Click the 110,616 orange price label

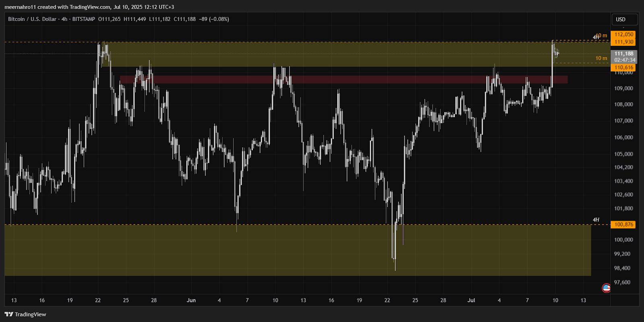[623, 68]
